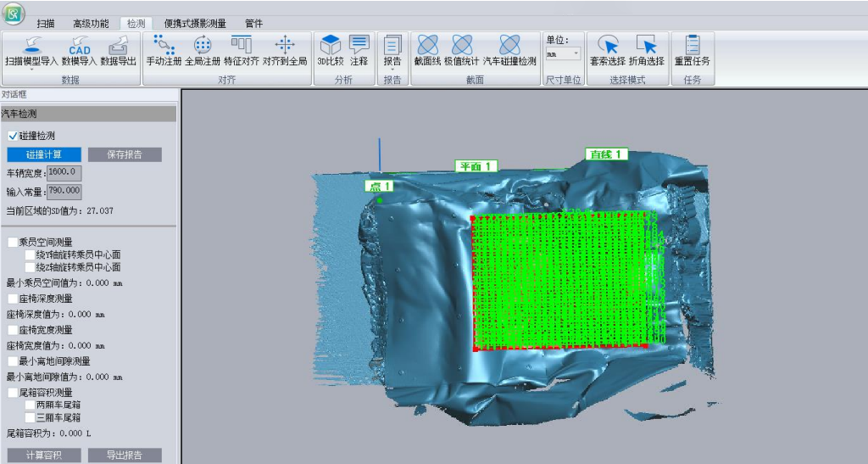The image size is (868, 464).
Task: Click the 截面线 section line icon
Action: pos(428,46)
